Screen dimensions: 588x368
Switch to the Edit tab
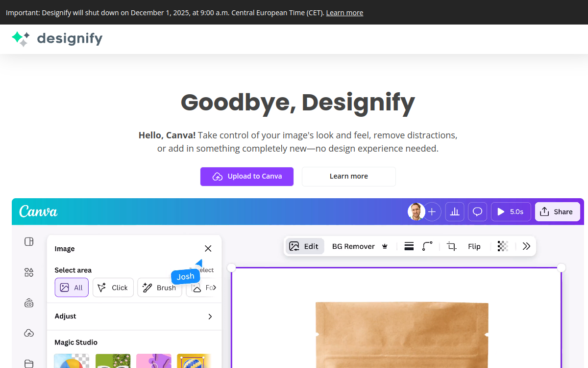pos(304,246)
